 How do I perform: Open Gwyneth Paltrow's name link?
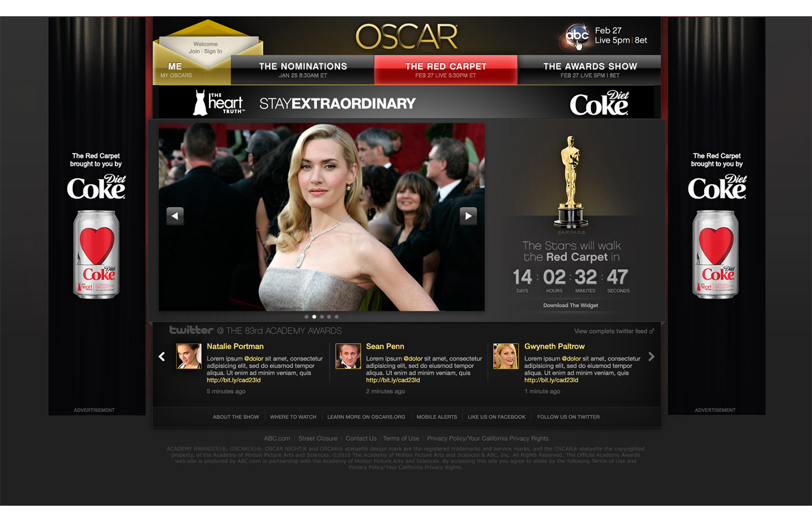coord(554,346)
